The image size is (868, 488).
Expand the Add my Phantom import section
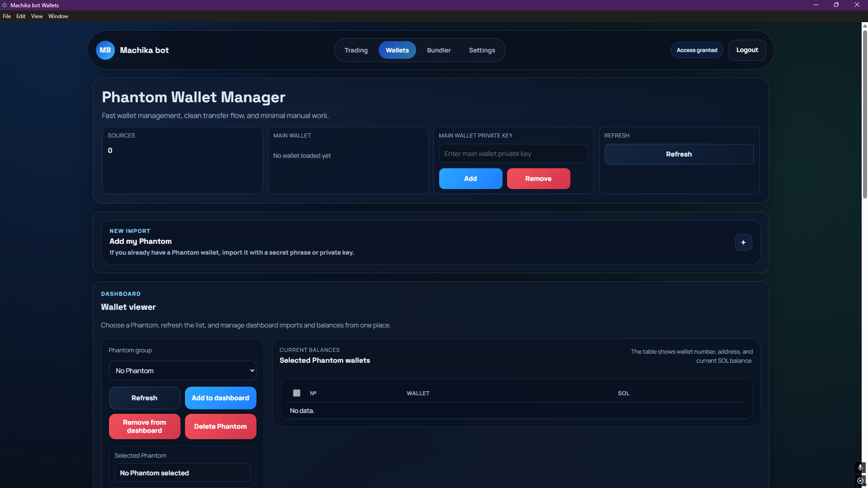pyautogui.click(x=743, y=242)
